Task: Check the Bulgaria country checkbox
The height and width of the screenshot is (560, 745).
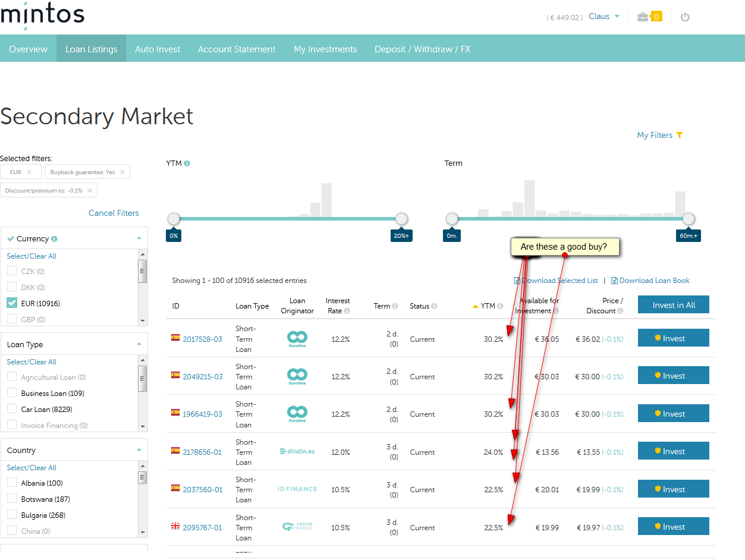Action: (12, 515)
